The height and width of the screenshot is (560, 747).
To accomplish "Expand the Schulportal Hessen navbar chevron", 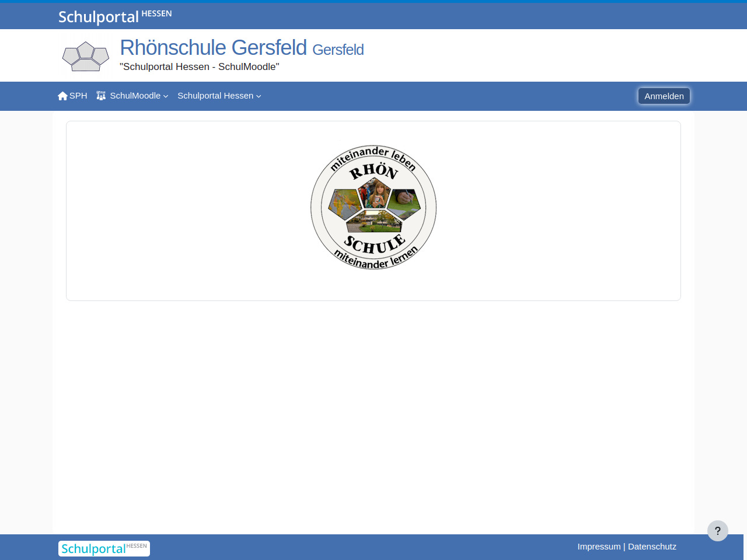I will (x=259, y=96).
